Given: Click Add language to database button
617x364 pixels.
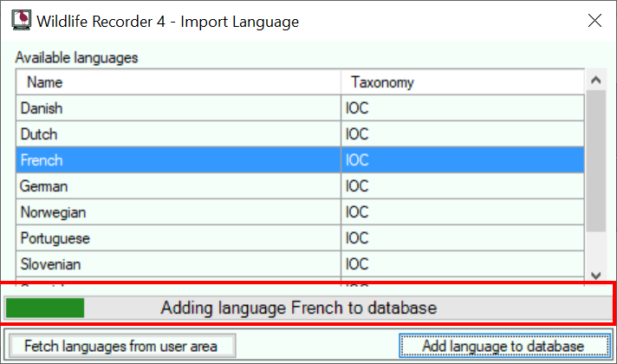Looking at the screenshot, I should (505, 346).
